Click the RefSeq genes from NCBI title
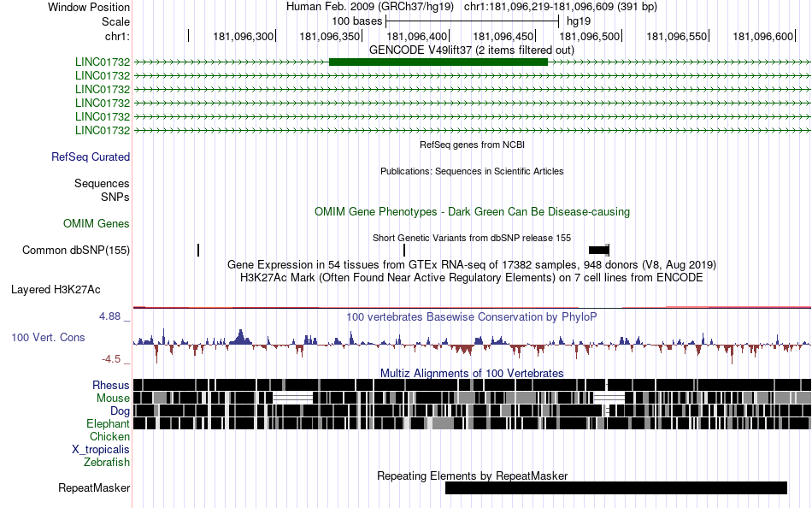Screen dimensions: 812x508 coord(473,145)
